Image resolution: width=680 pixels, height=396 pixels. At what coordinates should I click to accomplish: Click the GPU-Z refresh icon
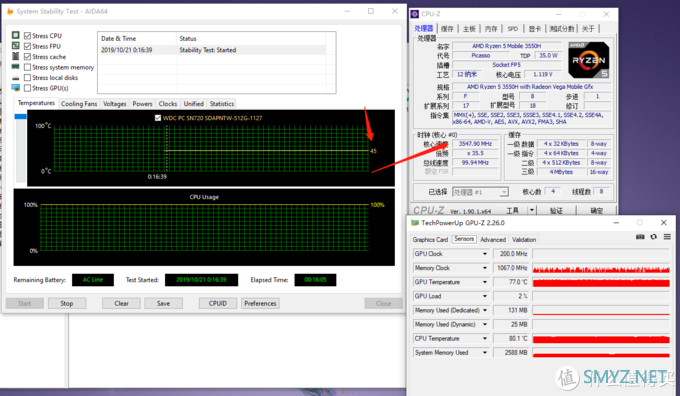point(654,237)
